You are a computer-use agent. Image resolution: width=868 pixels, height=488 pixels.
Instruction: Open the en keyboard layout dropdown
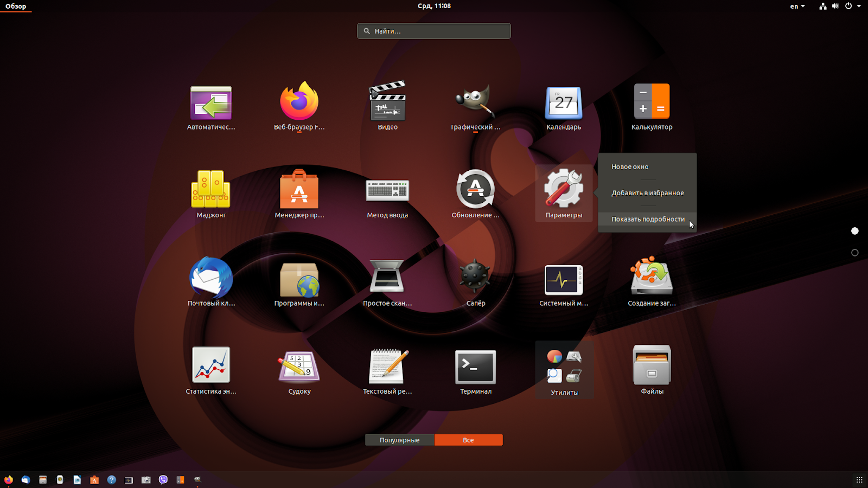tap(797, 6)
